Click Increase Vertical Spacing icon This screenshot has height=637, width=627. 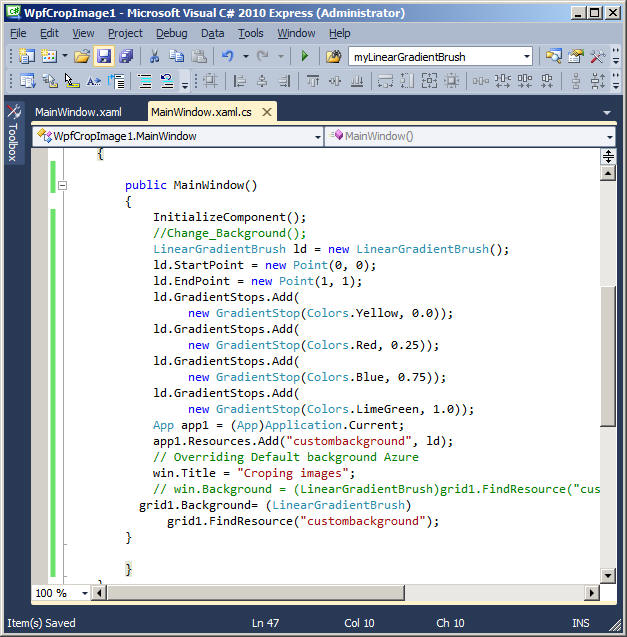[598, 81]
